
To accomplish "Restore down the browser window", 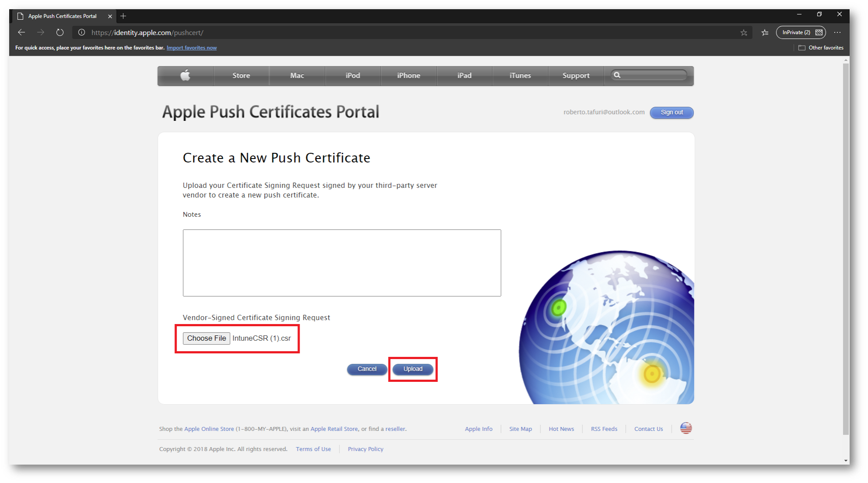I will (819, 14).
